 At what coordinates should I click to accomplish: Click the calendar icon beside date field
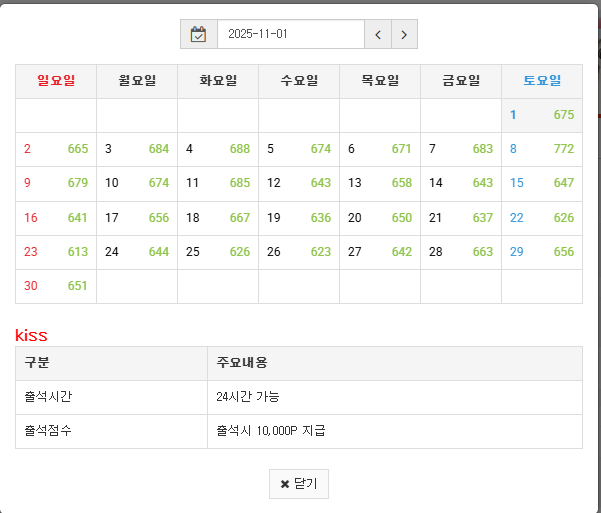(198, 34)
